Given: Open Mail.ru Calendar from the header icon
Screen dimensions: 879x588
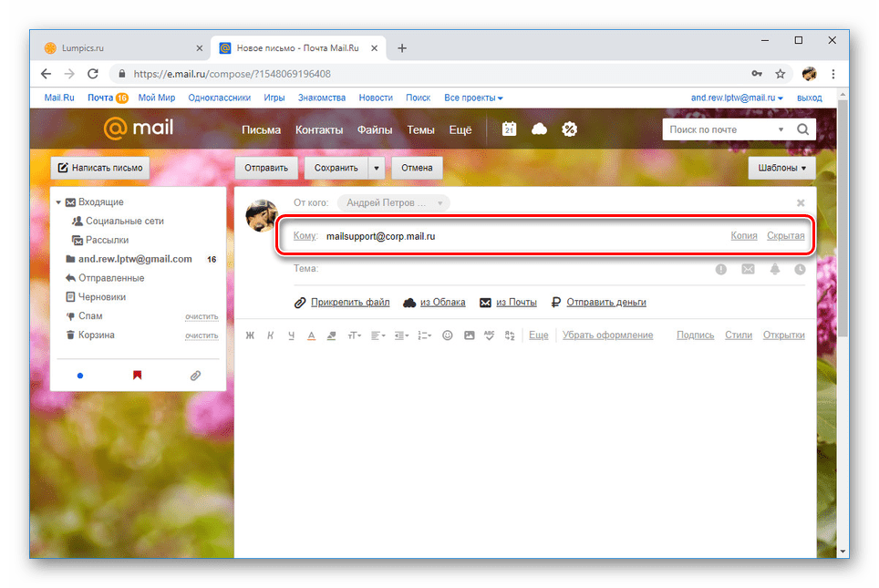Looking at the screenshot, I should coord(509,129).
